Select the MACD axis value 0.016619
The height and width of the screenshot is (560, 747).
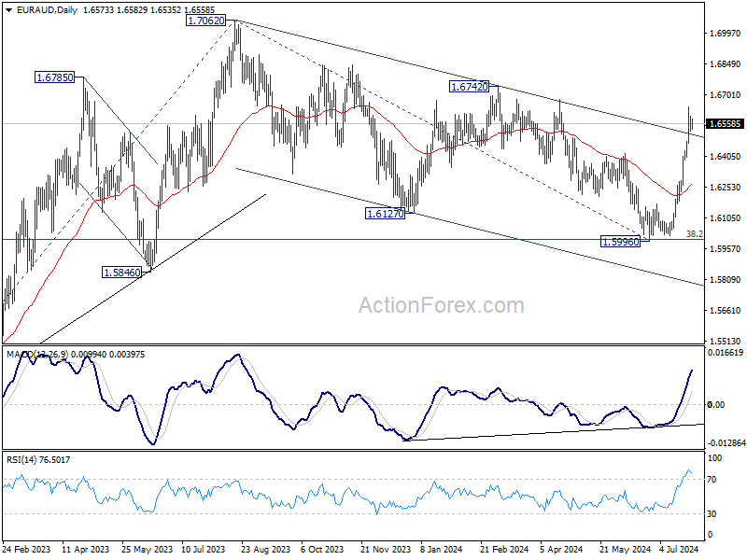pyautogui.click(x=726, y=353)
